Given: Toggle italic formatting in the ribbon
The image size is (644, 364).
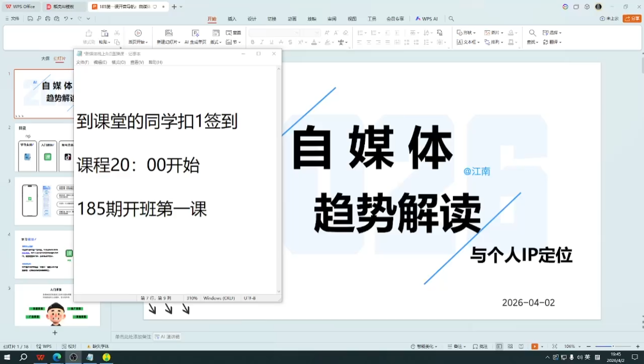Looking at the screenshot, I should pyautogui.click(x=262, y=43).
